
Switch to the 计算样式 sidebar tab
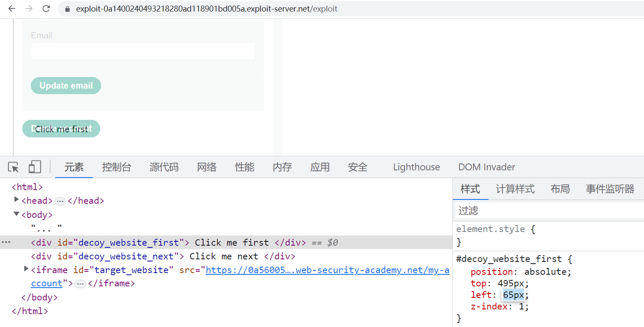515,189
